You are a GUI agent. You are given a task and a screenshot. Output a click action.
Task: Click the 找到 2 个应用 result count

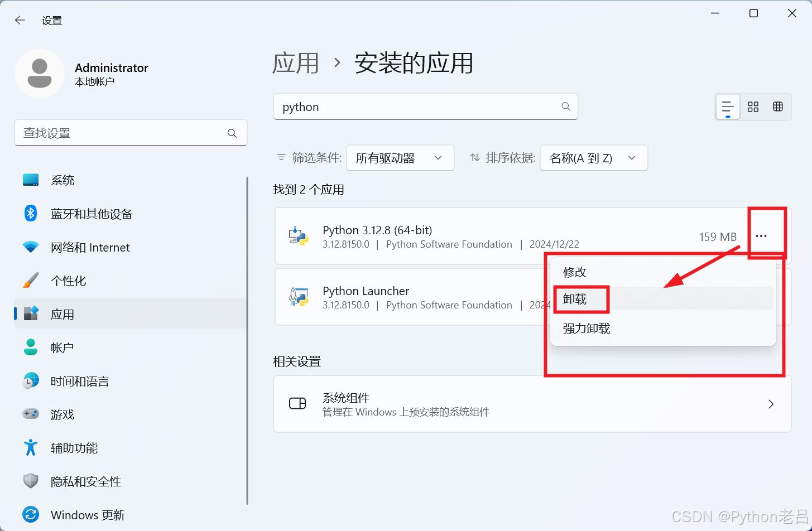coord(309,190)
